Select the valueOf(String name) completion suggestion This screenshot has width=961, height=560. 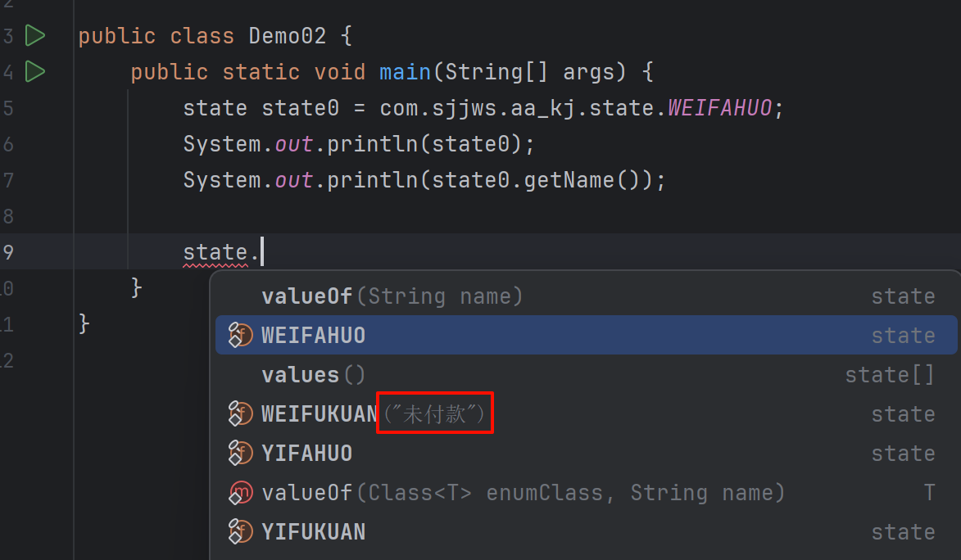coord(392,296)
